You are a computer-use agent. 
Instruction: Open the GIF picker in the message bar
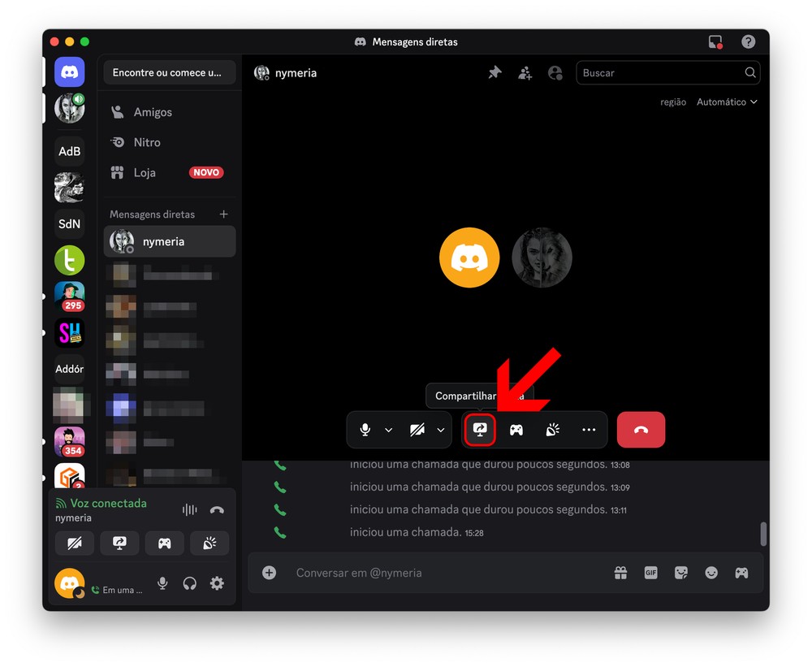pyautogui.click(x=650, y=573)
